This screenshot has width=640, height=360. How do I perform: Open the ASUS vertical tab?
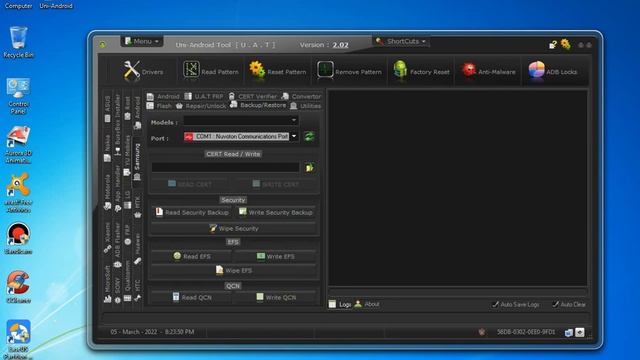tap(107, 109)
